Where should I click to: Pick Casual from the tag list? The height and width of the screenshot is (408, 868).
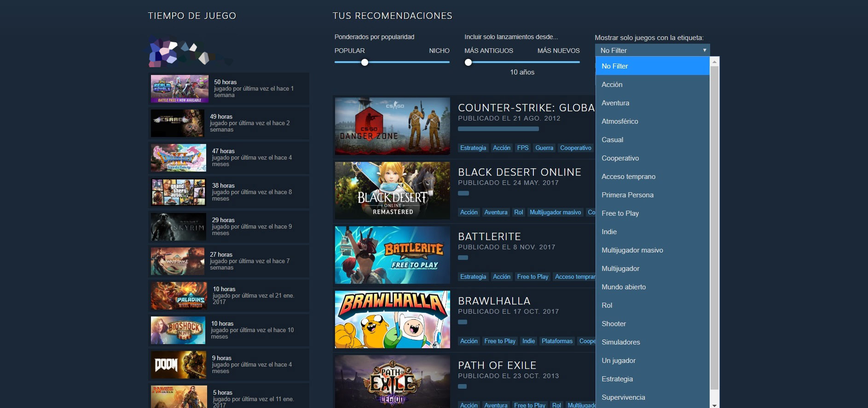pos(652,139)
